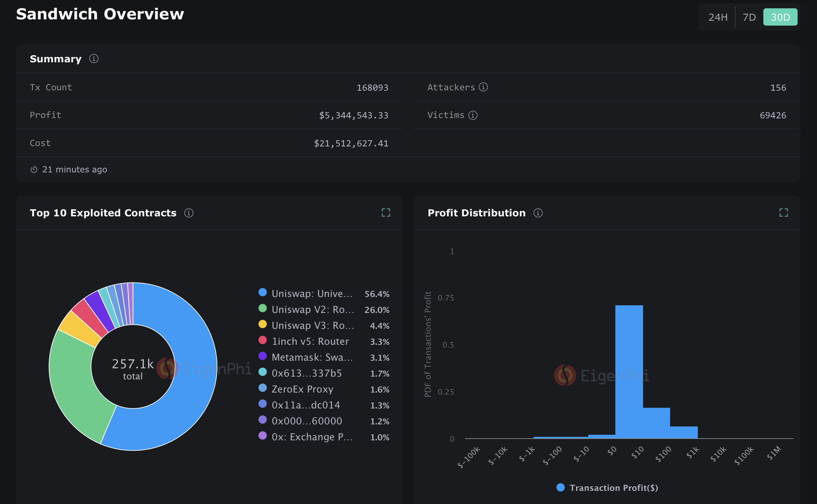Toggle the 0x613...337b5 legend dot
Viewport: 817px width, 504px height.
(263, 372)
